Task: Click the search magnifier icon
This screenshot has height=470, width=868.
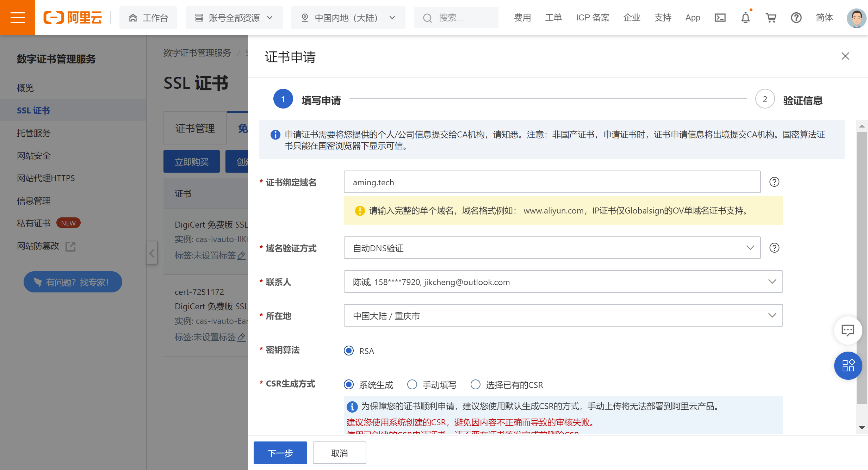Action: [x=427, y=18]
